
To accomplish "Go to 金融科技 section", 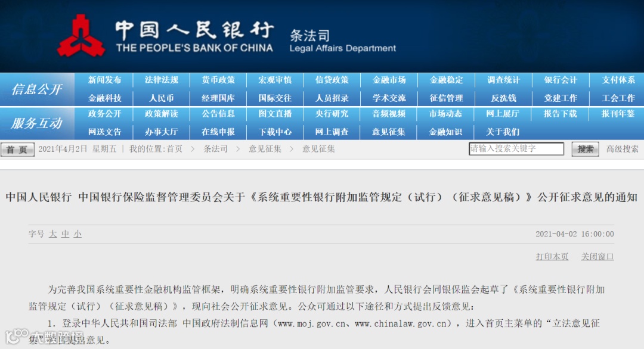I will pyautogui.click(x=105, y=98).
